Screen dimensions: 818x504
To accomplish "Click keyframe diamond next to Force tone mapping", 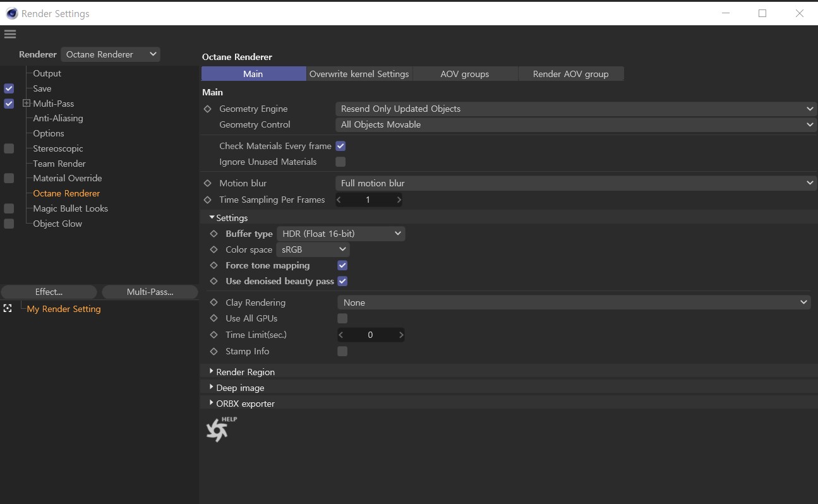I will click(x=214, y=265).
